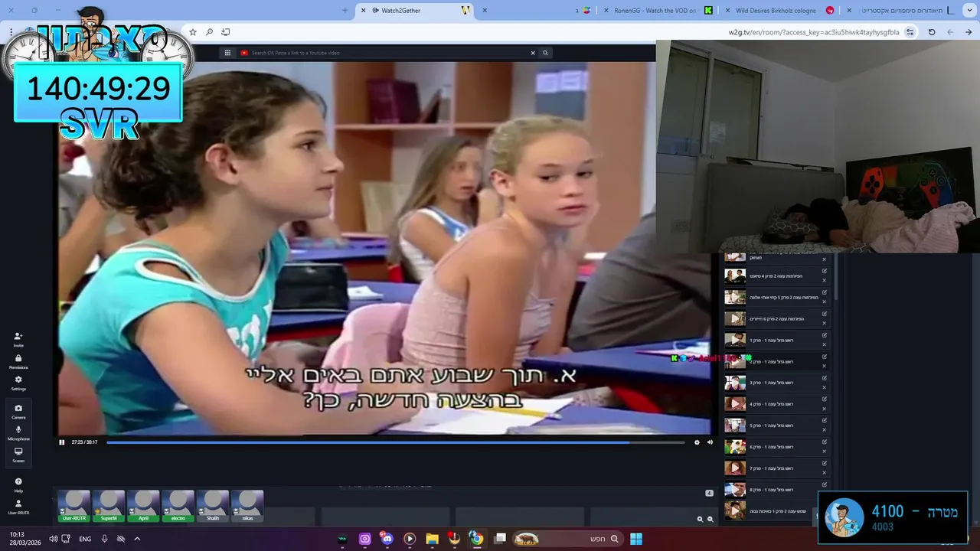Toggle Camera in the sidebar

[x=18, y=412]
